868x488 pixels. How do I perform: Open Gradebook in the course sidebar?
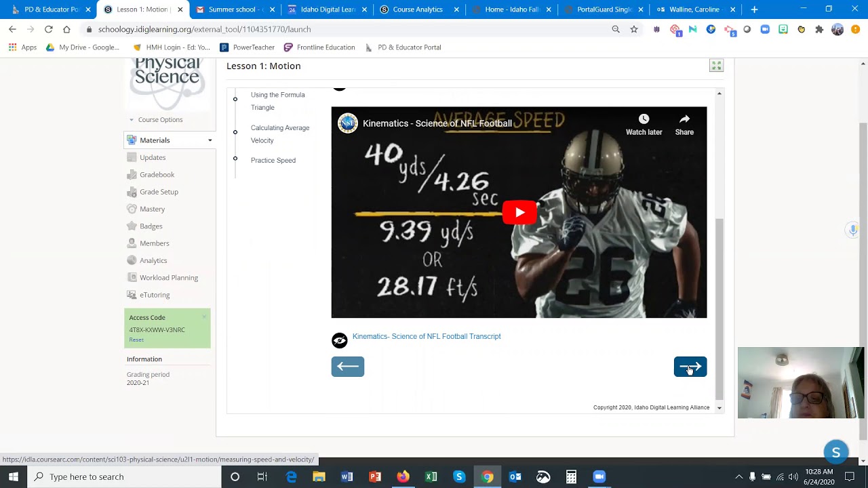click(157, 175)
